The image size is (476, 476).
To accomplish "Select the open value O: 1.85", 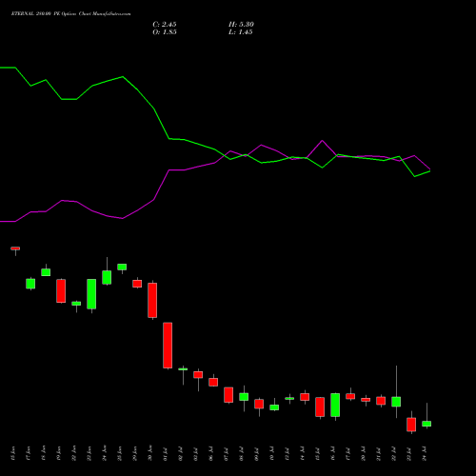I will pos(165,32).
